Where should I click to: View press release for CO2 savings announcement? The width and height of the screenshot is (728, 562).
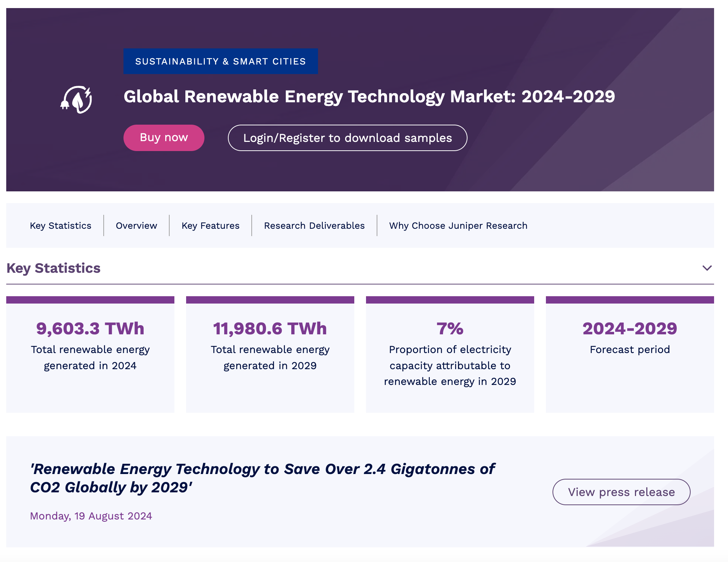[x=621, y=492]
